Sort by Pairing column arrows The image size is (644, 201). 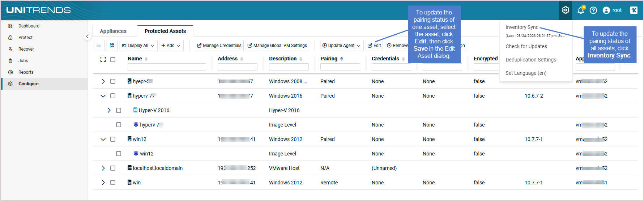click(x=342, y=59)
